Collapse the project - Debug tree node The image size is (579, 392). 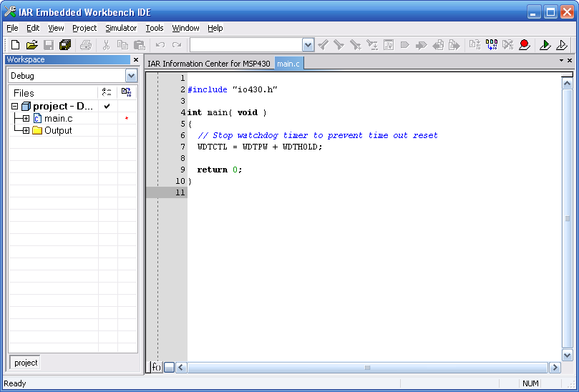tap(14, 107)
